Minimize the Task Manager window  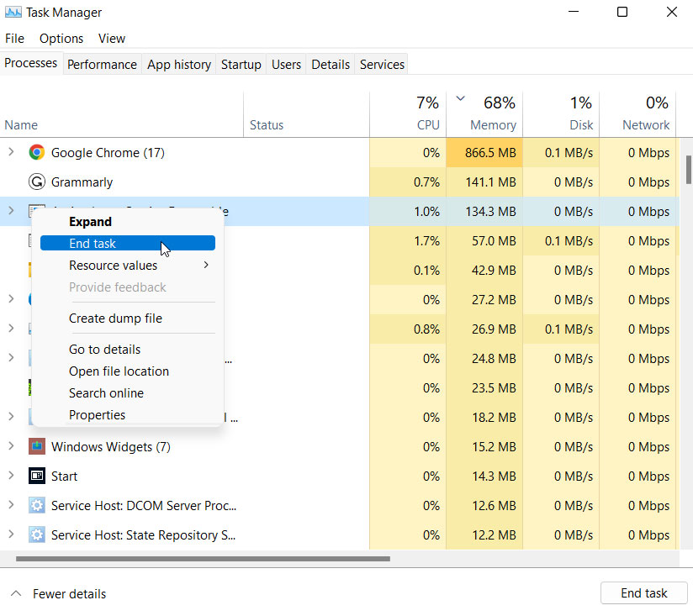tap(574, 12)
